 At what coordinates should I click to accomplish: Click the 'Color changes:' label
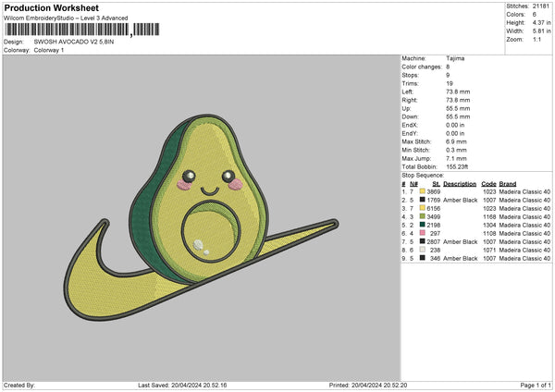tap(422, 67)
